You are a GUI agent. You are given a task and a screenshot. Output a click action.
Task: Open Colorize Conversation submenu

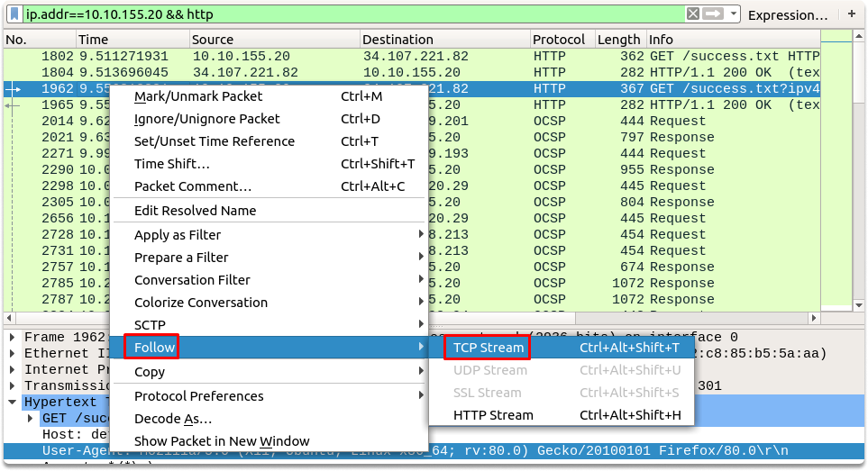click(x=269, y=303)
